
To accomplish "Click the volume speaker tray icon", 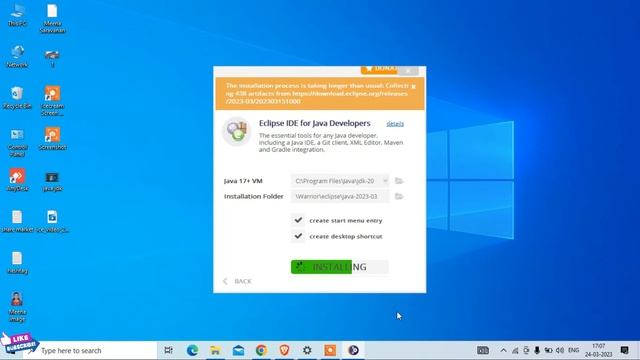I will coord(560,351).
